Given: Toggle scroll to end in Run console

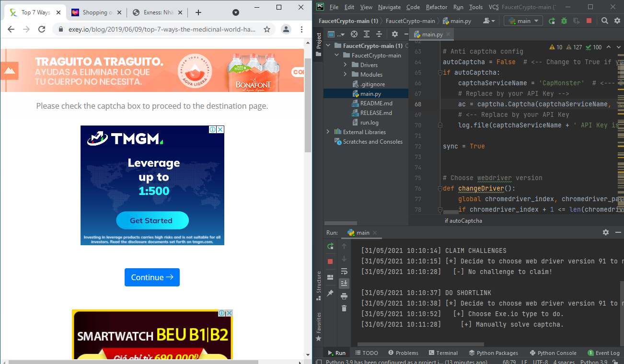Looking at the screenshot, I should coord(344,284).
